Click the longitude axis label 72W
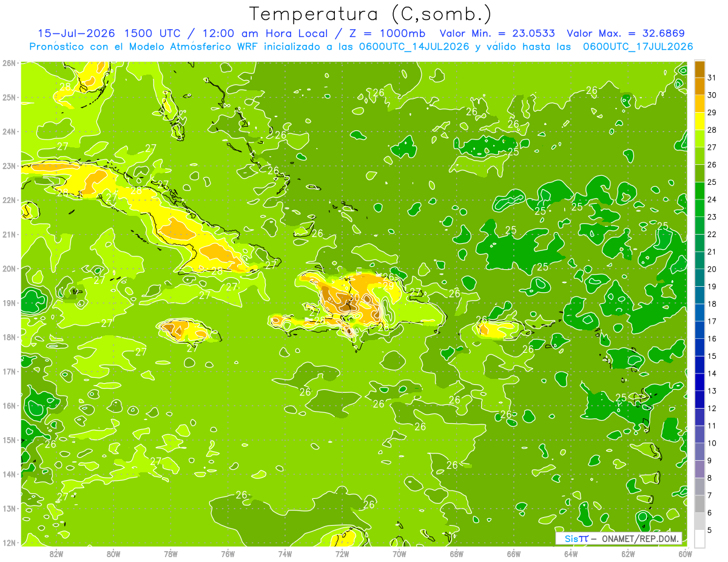 342,554
